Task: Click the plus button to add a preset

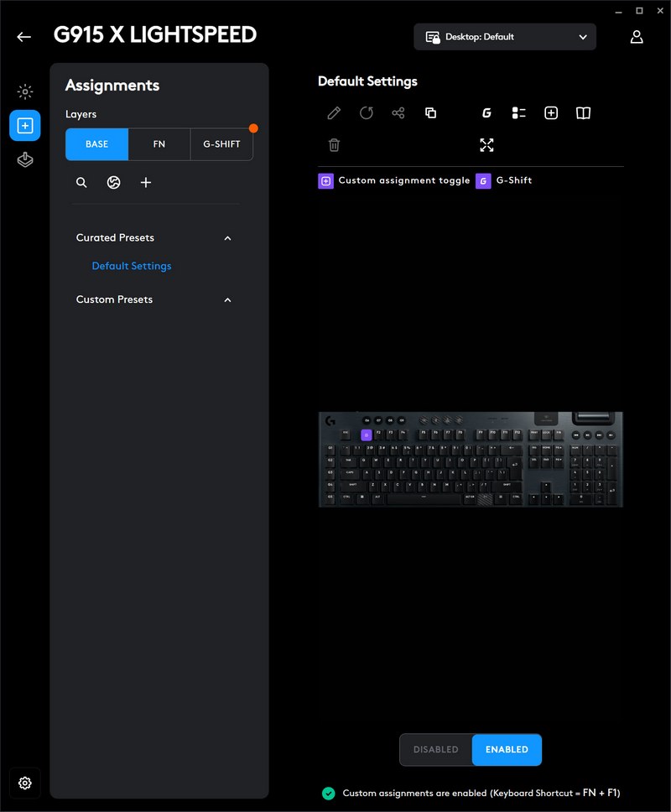Action: point(146,182)
